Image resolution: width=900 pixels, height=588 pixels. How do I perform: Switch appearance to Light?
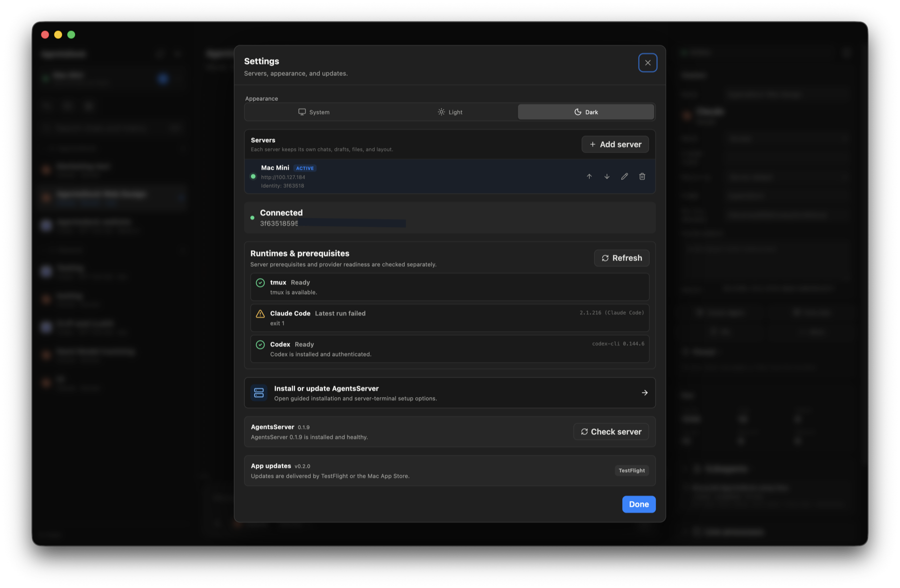click(x=450, y=112)
